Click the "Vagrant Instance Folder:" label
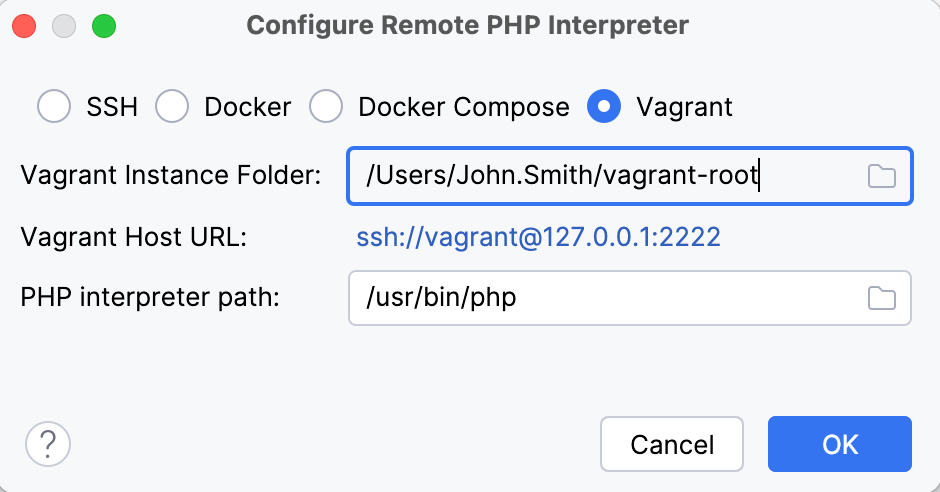Viewport: 940px width, 492px height. point(170,177)
